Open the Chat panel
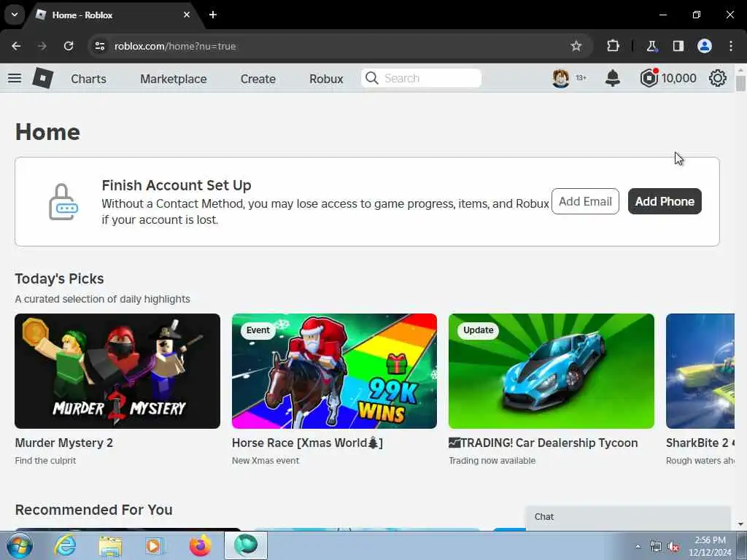 click(x=628, y=517)
